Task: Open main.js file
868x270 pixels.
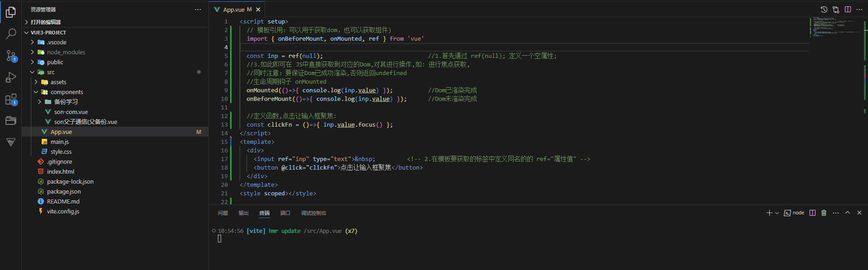Action: (115, 142)
